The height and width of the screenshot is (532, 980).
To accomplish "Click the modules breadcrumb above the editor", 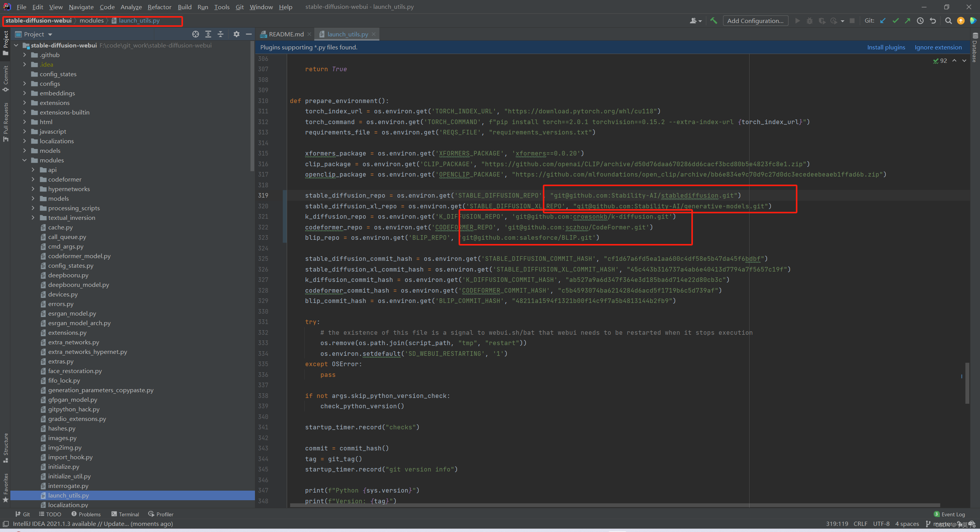I will pos(91,21).
